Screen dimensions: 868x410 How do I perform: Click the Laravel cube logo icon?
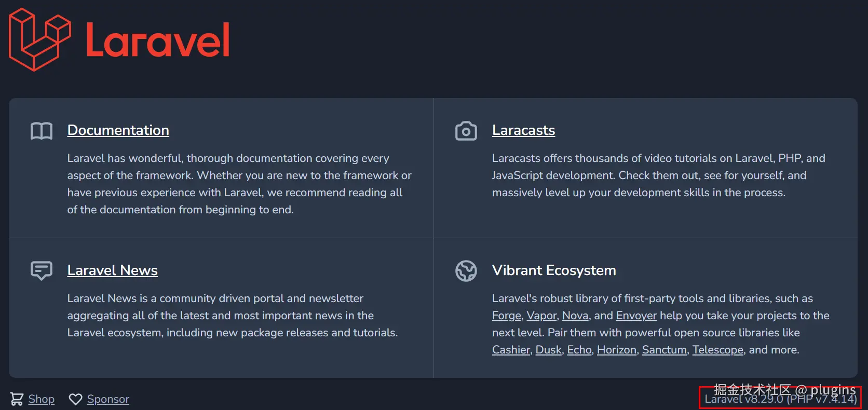(39, 39)
